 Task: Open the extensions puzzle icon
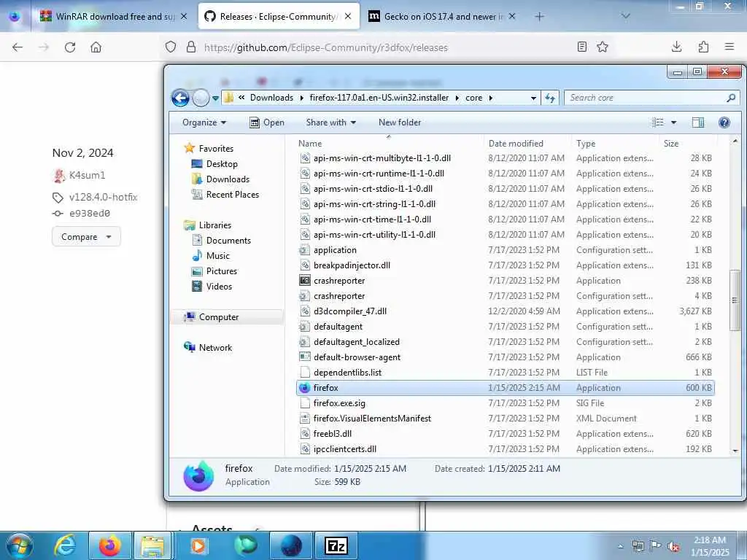click(703, 47)
